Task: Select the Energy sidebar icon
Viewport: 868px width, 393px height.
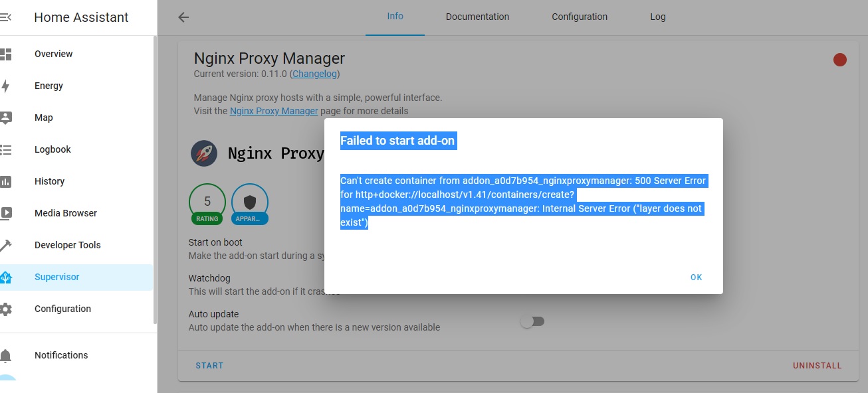Action: pos(9,86)
